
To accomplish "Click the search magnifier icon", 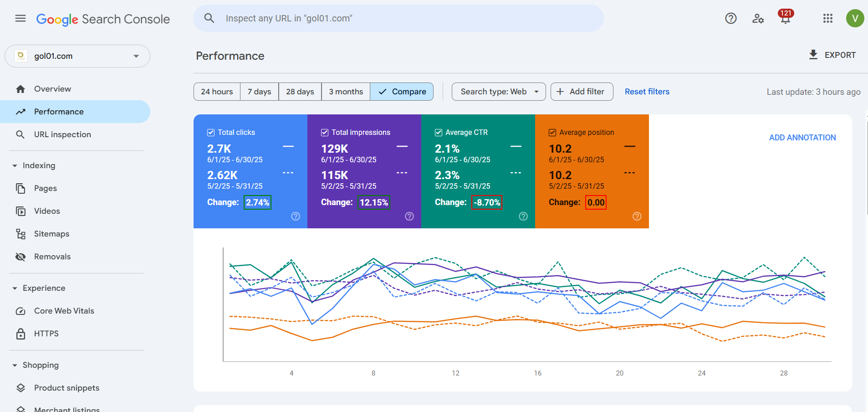I will click(209, 18).
